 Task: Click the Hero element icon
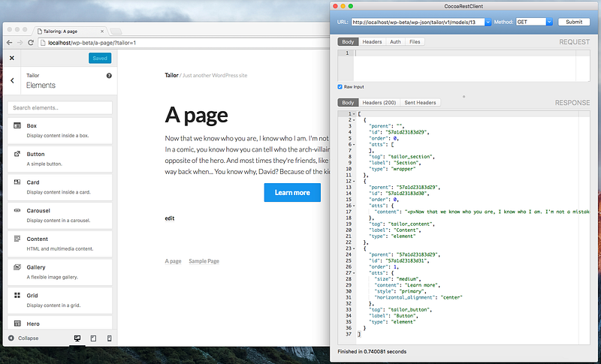tap(17, 323)
